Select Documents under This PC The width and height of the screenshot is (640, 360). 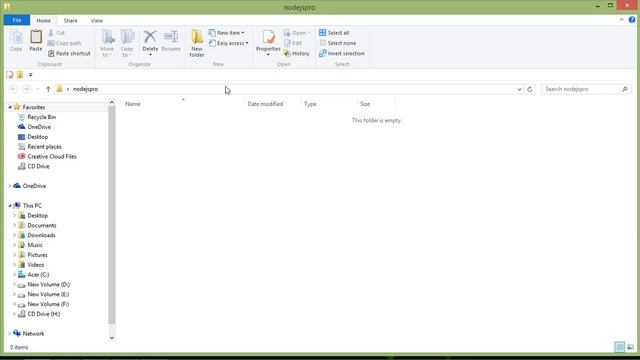42,225
